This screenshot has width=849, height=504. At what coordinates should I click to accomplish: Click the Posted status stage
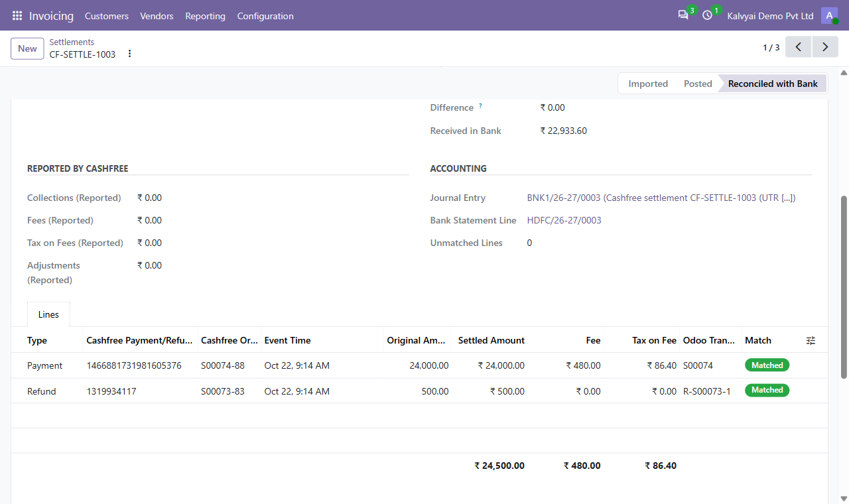(698, 84)
